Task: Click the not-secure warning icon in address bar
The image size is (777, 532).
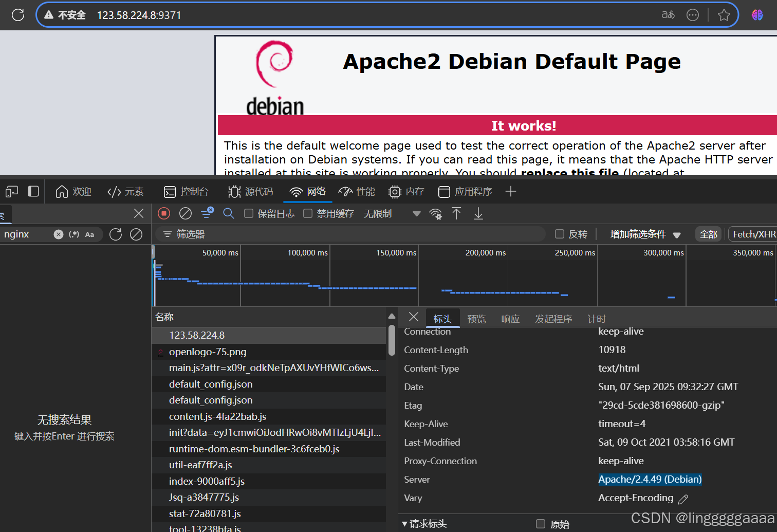Action: [49, 15]
